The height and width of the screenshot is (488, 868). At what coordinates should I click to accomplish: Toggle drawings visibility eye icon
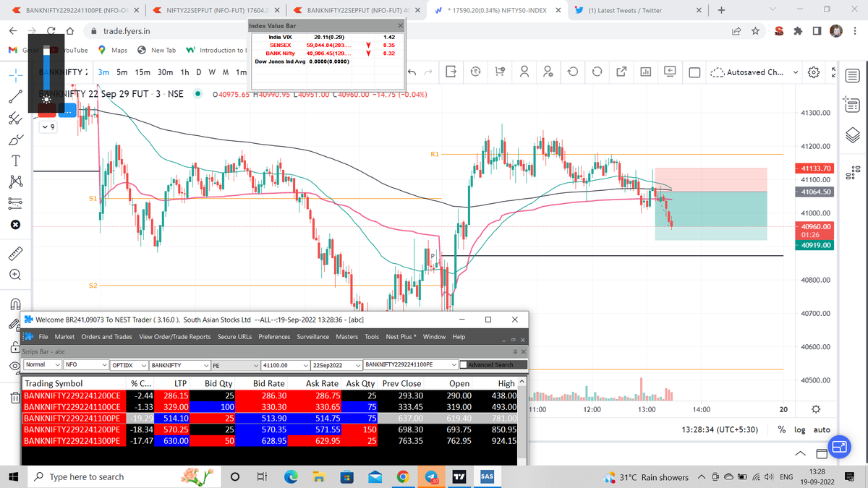(x=16, y=367)
